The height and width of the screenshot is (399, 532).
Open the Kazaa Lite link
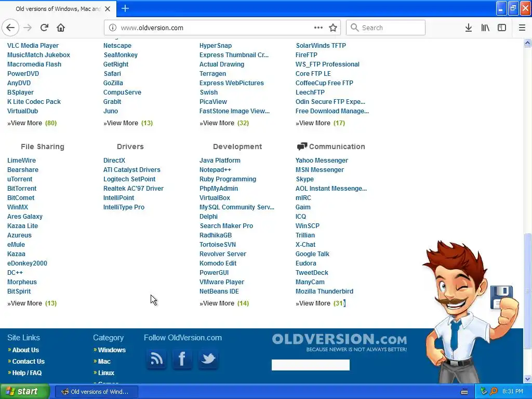click(x=23, y=225)
